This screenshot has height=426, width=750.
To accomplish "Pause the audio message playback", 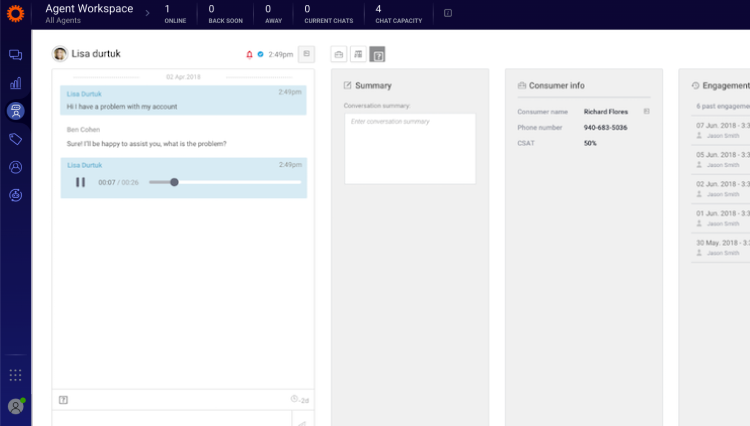I will (x=80, y=182).
